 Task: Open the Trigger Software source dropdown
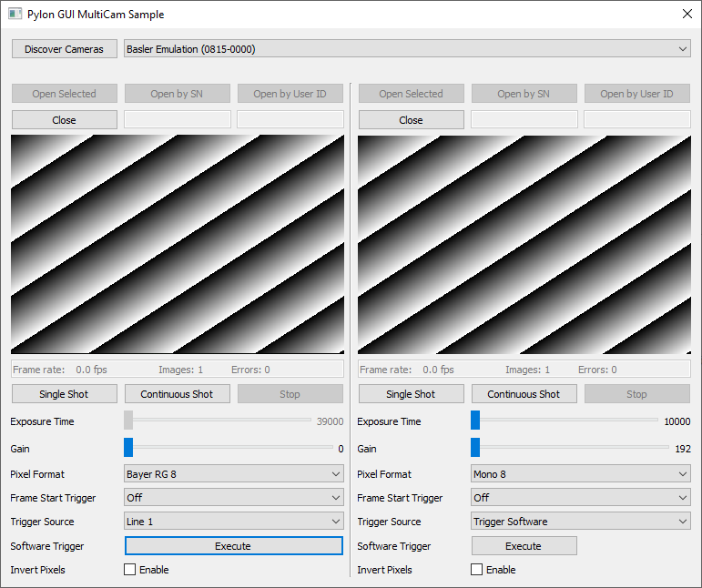click(x=581, y=522)
